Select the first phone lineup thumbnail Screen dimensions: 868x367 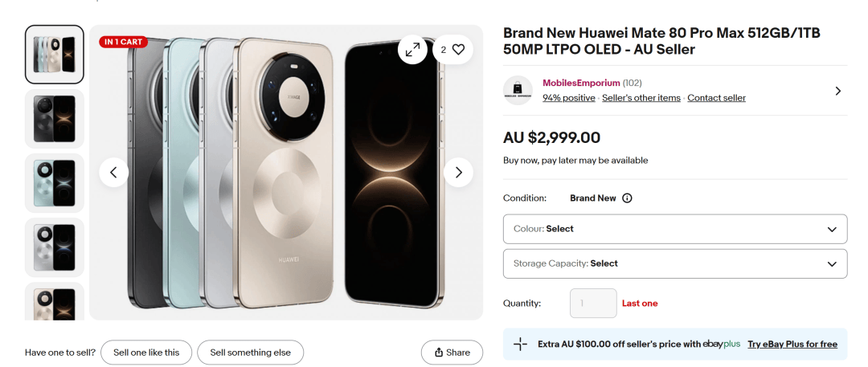[x=55, y=55]
